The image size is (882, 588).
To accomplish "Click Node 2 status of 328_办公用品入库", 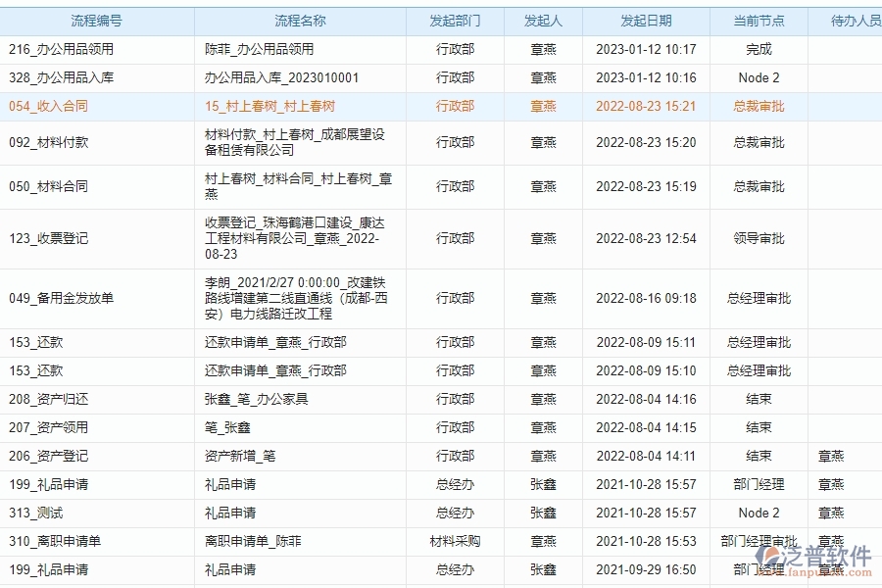I will (758, 76).
